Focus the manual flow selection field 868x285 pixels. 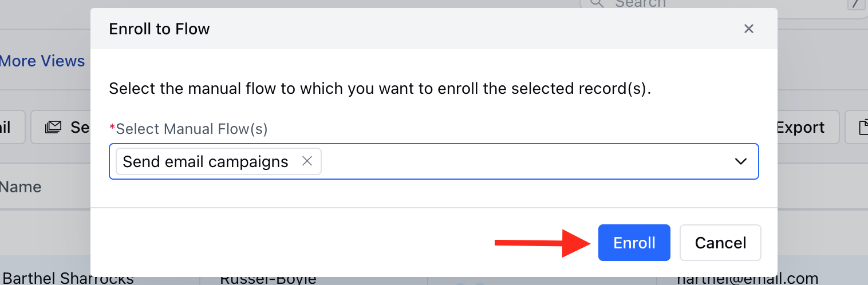click(x=434, y=161)
